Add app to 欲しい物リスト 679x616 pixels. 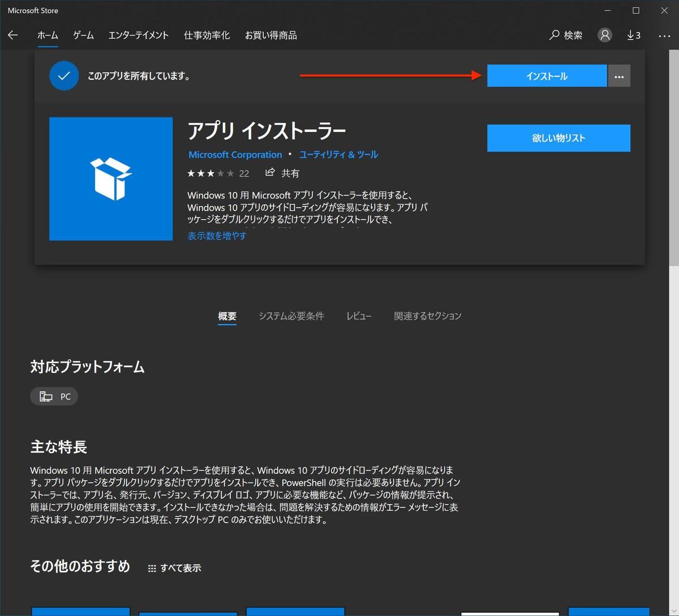pyautogui.click(x=558, y=138)
